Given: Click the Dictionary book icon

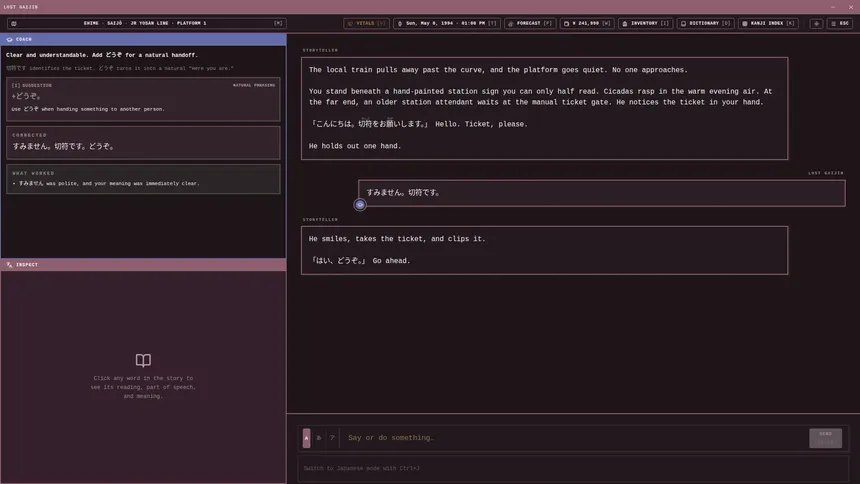Looking at the screenshot, I should [683, 24].
